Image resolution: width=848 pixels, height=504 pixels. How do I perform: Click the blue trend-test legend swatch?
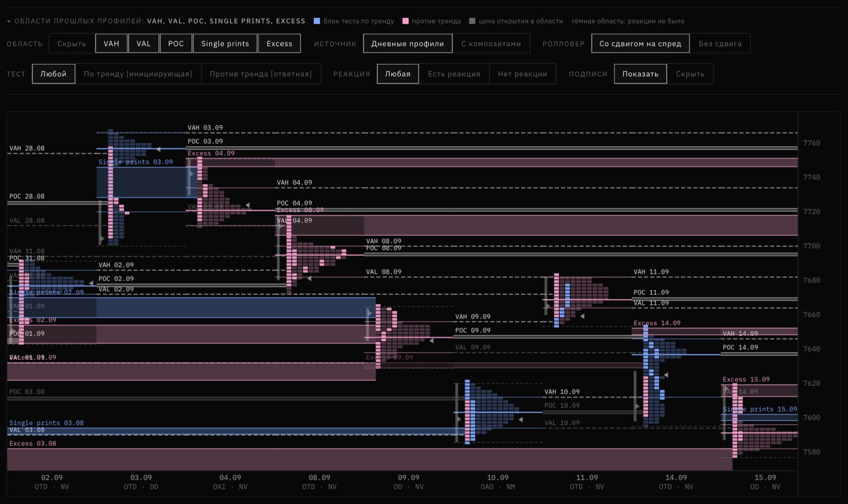pyautogui.click(x=317, y=21)
